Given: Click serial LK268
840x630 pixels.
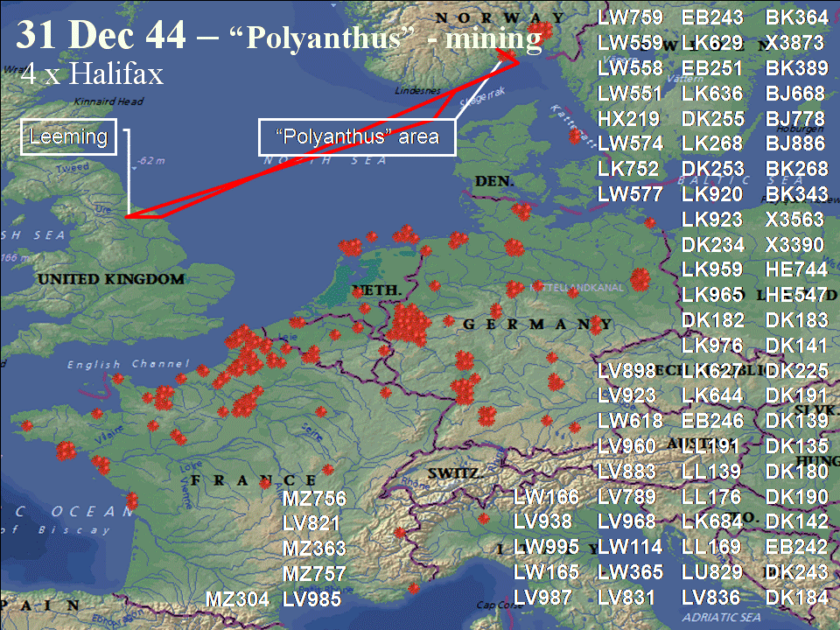Looking at the screenshot, I should [712, 143].
